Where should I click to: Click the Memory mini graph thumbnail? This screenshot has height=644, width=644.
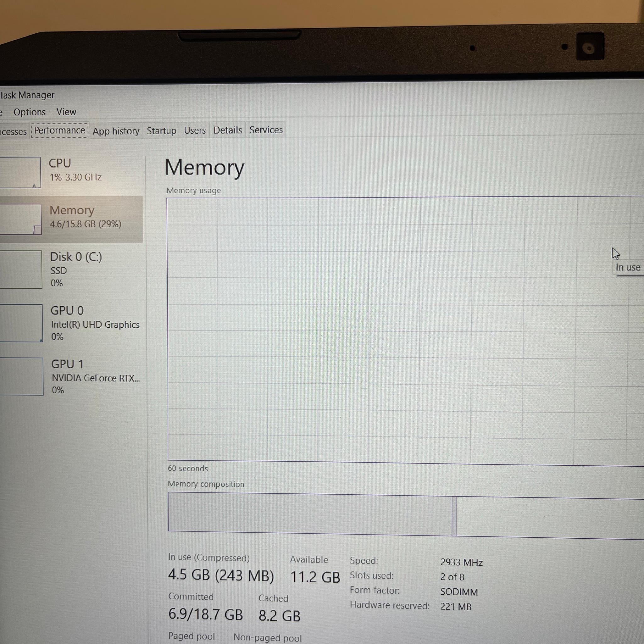point(20,219)
